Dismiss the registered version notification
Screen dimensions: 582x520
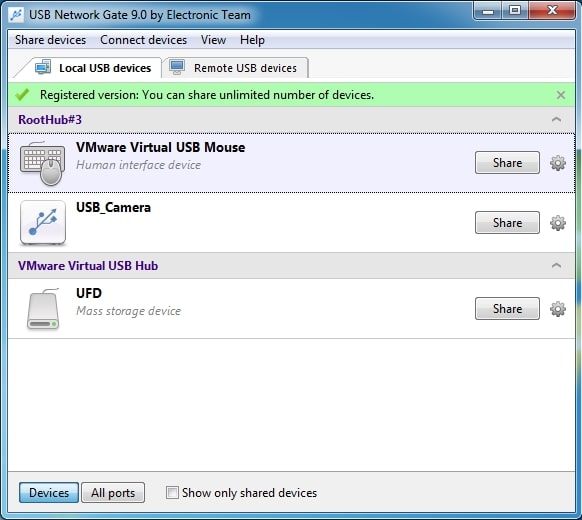coord(561,95)
